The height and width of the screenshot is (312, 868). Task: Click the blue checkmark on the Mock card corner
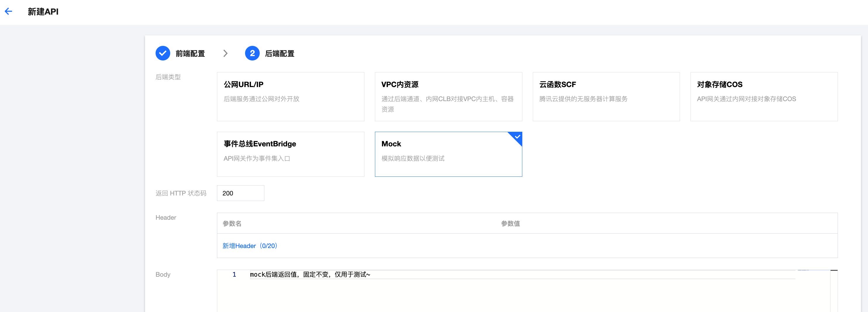(517, 137)
